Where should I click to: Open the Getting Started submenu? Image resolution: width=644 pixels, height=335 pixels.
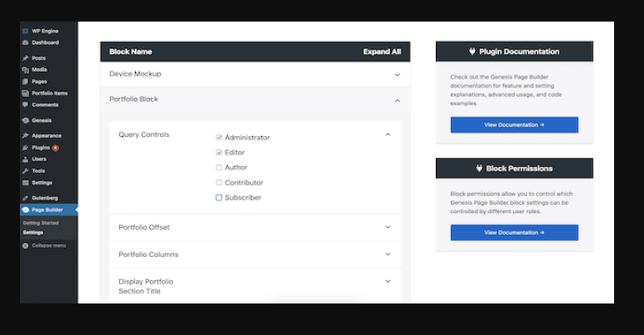pyautogui.click(x=41, y=223)
